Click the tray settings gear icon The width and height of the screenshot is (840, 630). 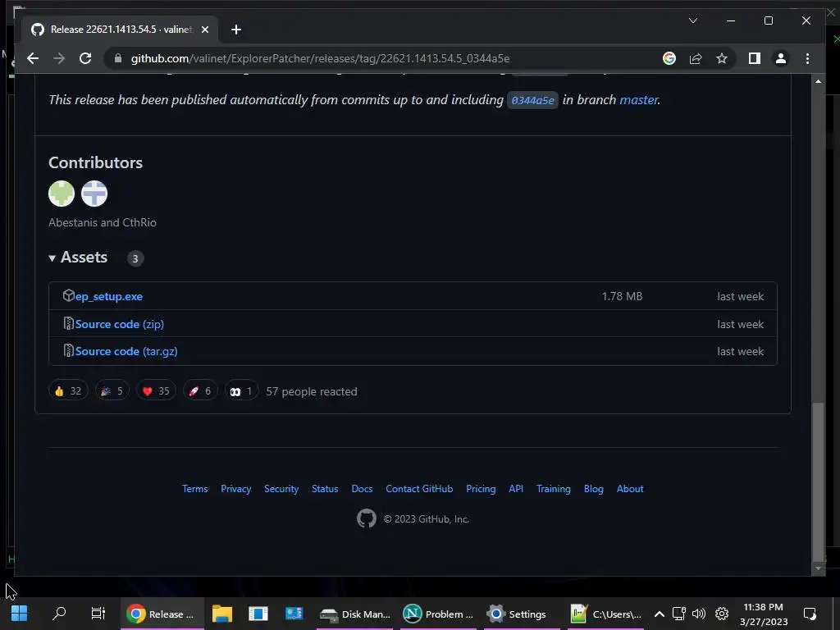tap(722, 614)
